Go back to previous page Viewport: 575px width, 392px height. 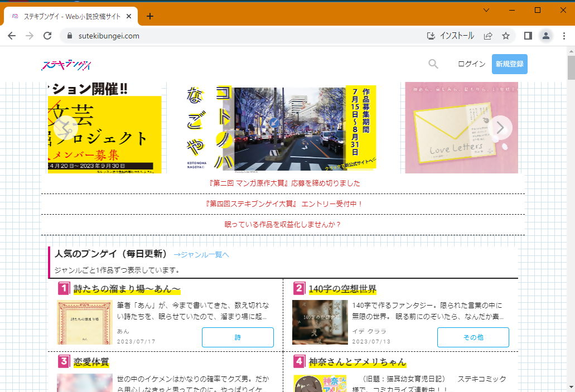click(x=12, y=36)
